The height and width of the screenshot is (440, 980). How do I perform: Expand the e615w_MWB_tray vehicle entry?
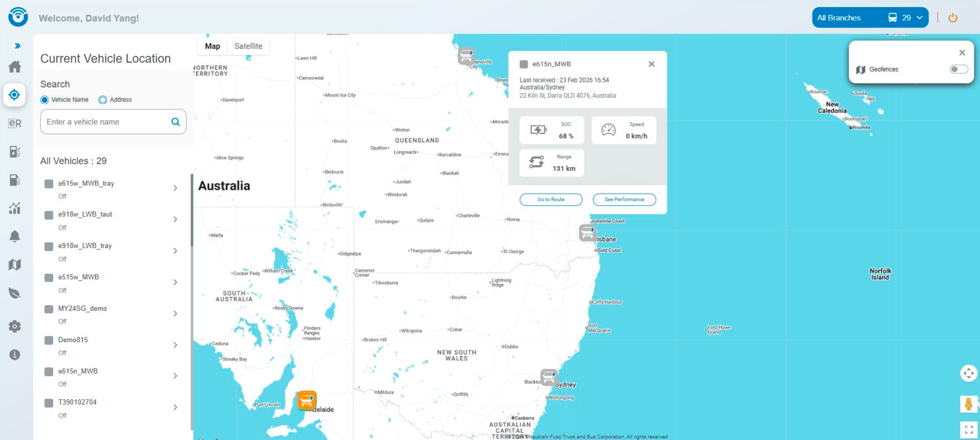pyautogui.click(x=175, y=188)
